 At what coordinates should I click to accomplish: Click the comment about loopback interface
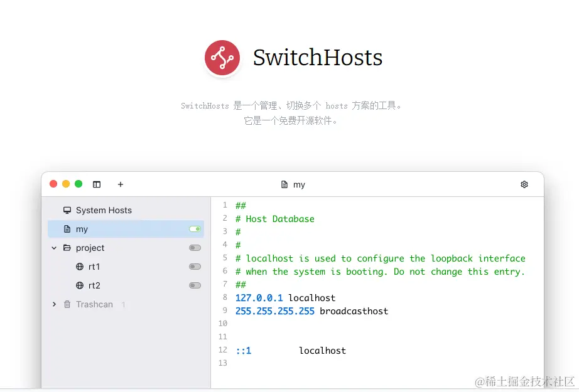381,258
